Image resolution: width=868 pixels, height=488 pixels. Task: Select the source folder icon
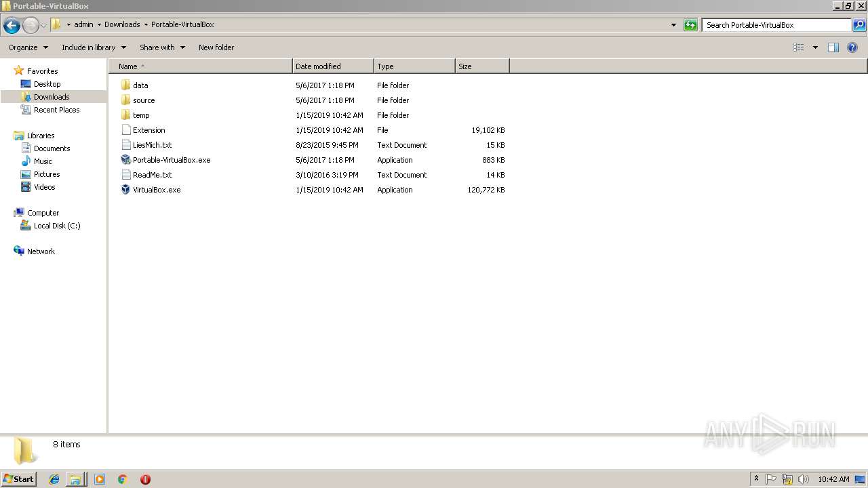(x=125, y=100)
